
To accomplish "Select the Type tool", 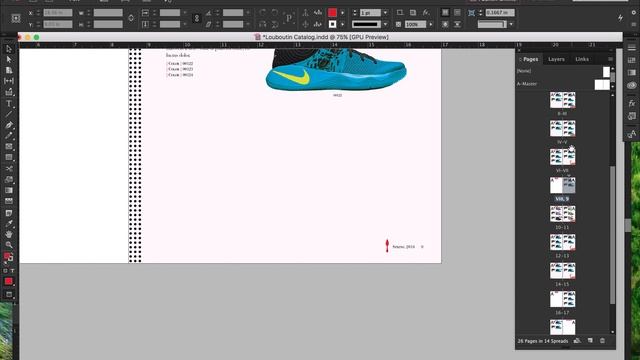I will [9, 103].
